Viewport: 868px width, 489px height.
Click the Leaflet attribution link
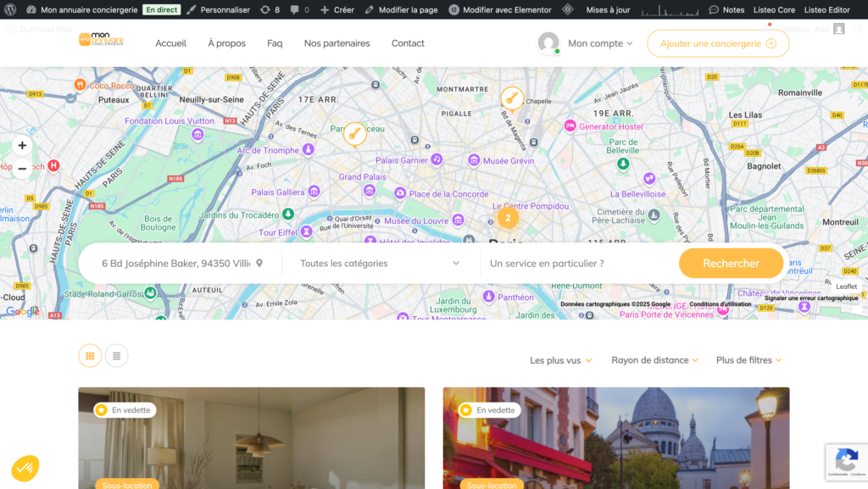[846, 286]
